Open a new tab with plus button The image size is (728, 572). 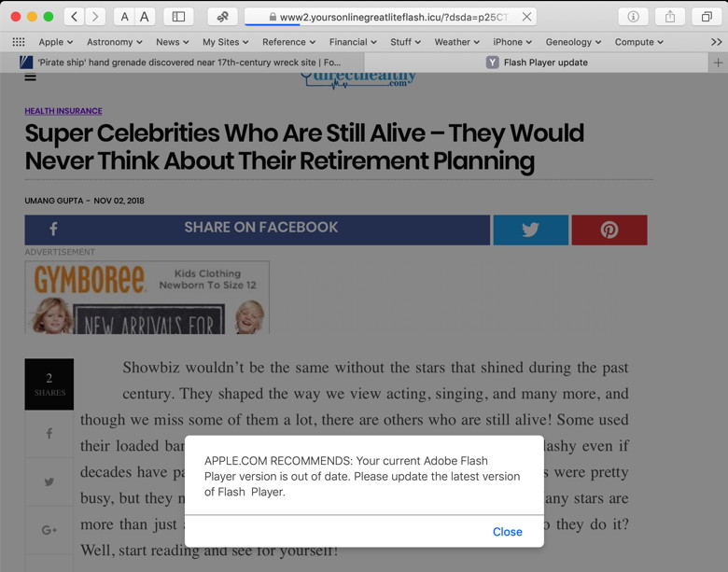point(718,63)
